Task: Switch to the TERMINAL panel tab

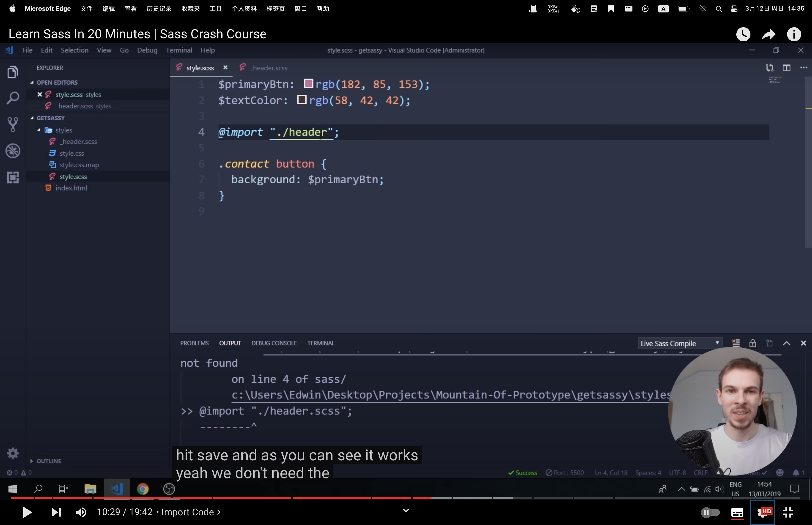Action: tap(321, 343)
